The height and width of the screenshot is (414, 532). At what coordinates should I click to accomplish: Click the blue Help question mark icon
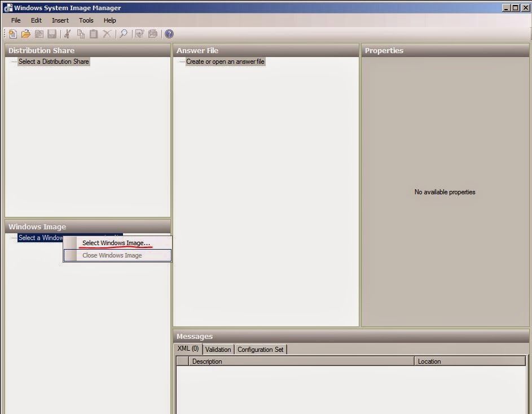169,34
